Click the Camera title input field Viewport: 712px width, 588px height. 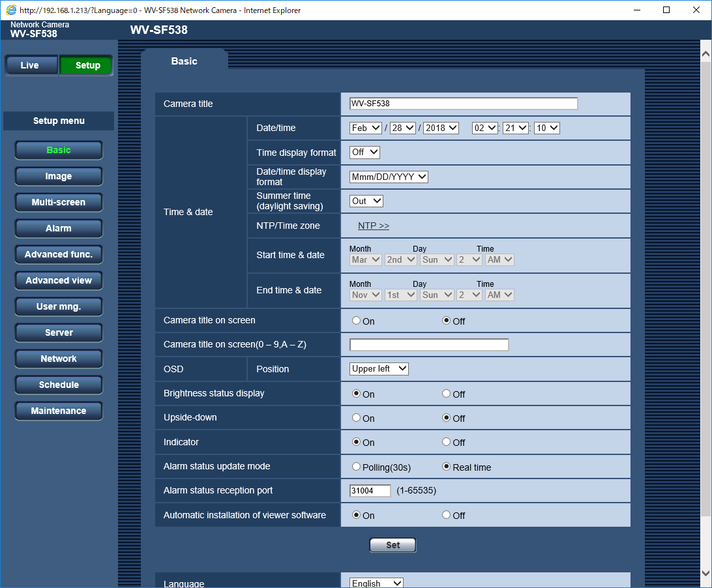(464, 104)
